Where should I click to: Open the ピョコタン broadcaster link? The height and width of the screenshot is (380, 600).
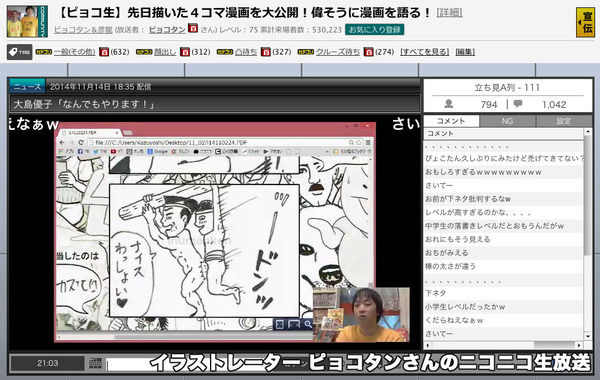pos(167,29)
